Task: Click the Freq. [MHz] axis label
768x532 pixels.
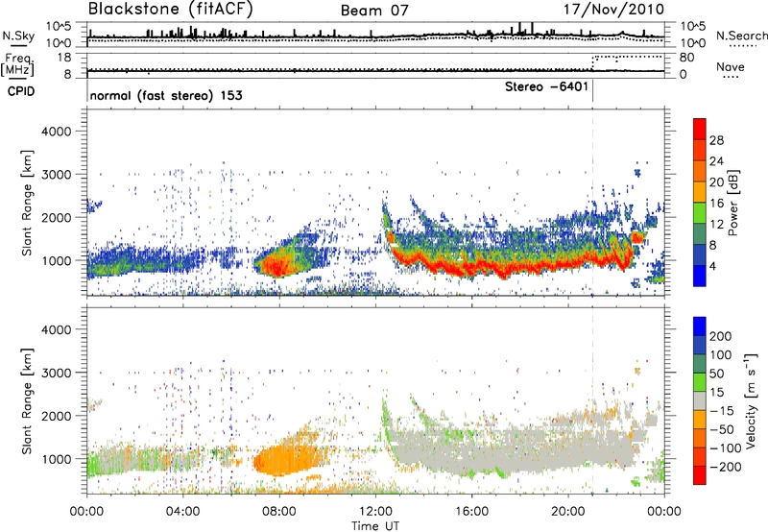Action: (x=18, y=64)
